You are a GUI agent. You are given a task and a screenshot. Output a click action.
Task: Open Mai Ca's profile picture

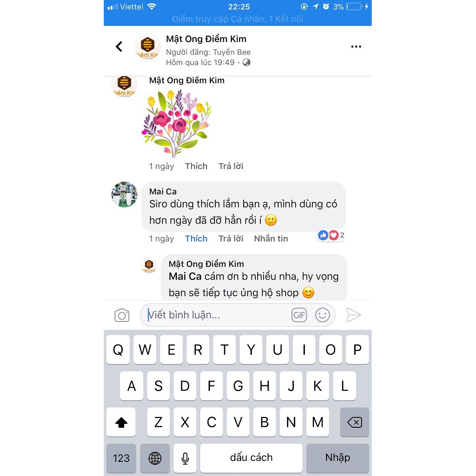[124, 194]
